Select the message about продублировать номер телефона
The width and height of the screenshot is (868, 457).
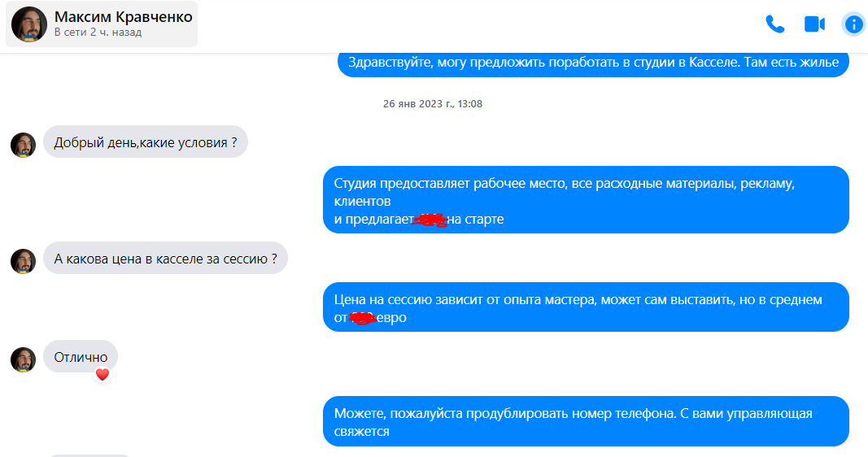pyautogui.click(x=586, y=421)
